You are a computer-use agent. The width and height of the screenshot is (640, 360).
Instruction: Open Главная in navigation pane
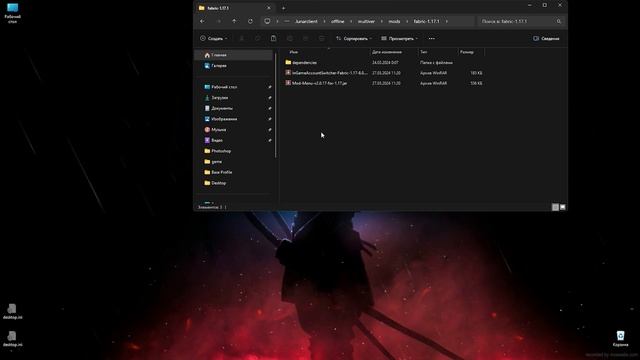click(234, 55)
